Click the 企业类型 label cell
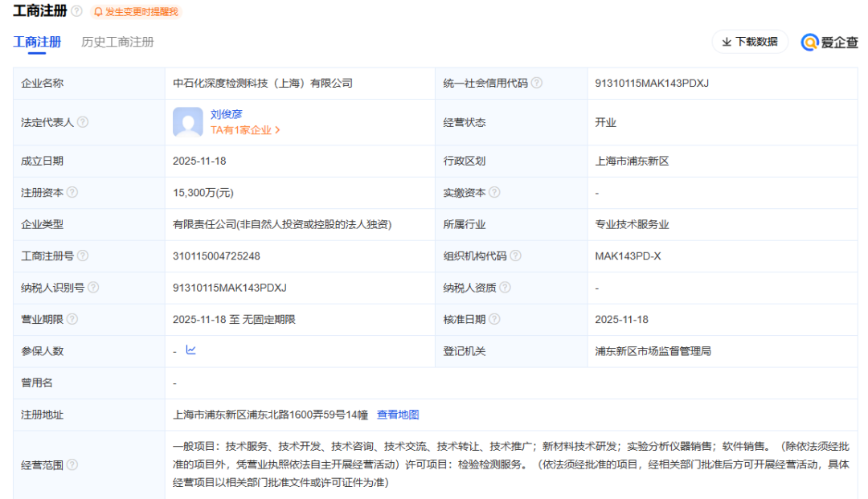 [x=89, y=224]
